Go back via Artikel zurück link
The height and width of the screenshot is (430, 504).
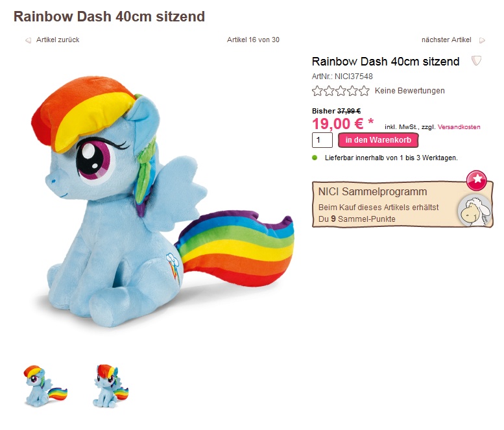pyautogui.click(x=58, y=40)
